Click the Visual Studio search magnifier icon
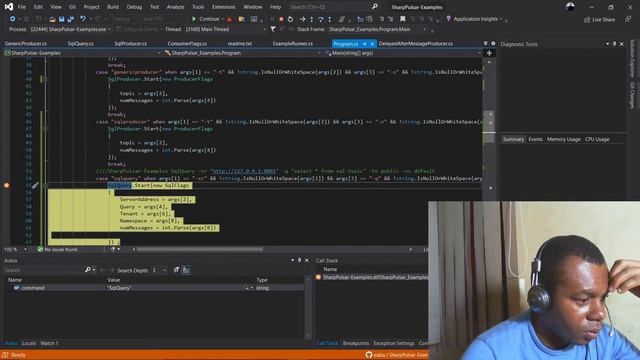The width and height of the screenshot is (640, 360). tap(375, 7)
